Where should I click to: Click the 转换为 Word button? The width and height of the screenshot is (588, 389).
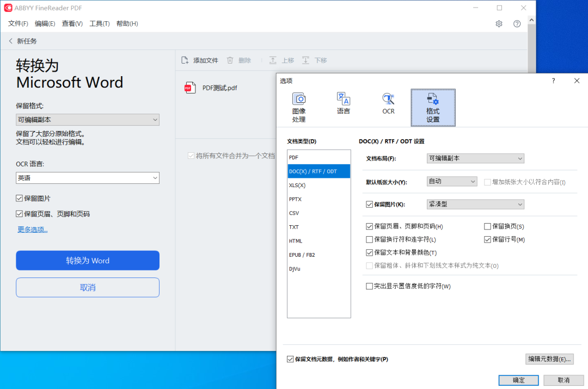[87, 261]
